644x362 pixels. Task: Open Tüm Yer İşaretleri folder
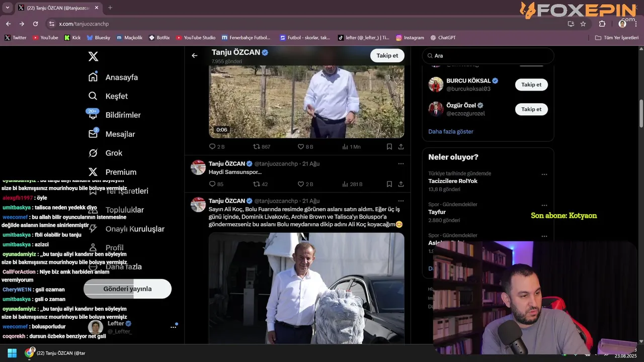click(617, 38)
